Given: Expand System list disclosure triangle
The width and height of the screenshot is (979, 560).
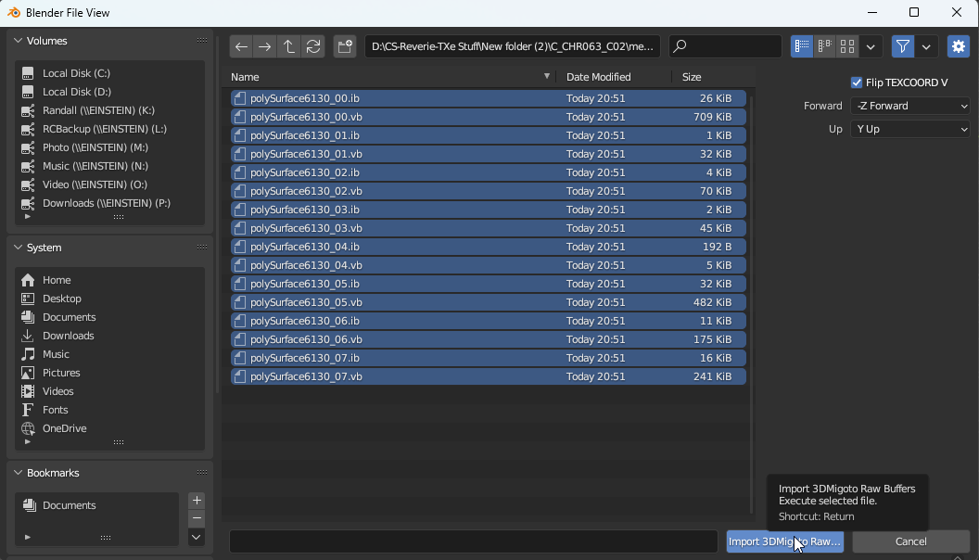Looking at the screenshot, I should pos(27,442).
